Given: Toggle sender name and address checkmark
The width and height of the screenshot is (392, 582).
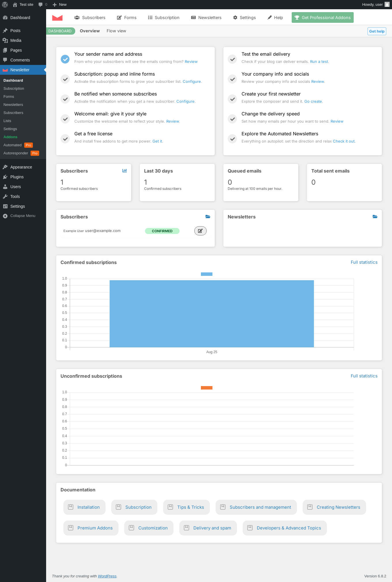Looking at the screenshot, I should tap(65, 59).
